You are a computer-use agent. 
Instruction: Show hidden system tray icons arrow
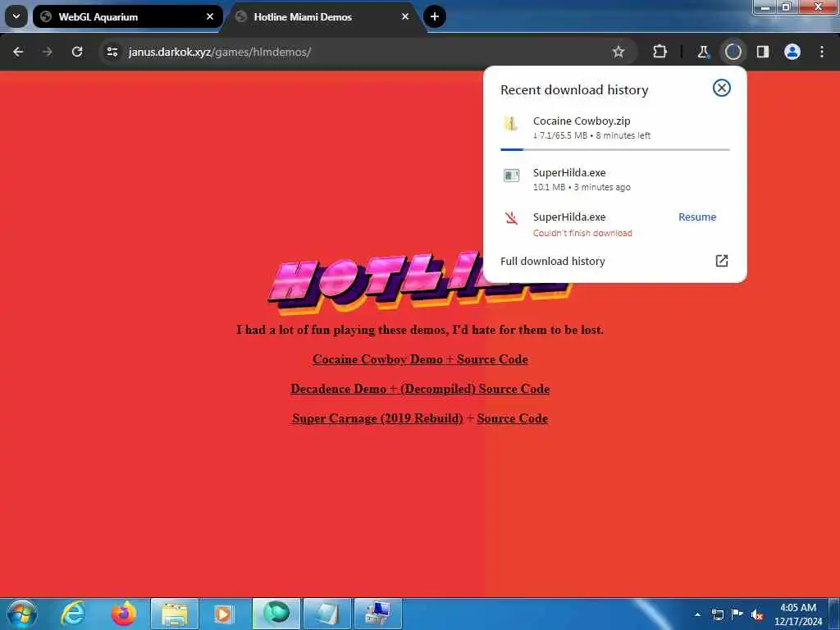click(697, 614)
